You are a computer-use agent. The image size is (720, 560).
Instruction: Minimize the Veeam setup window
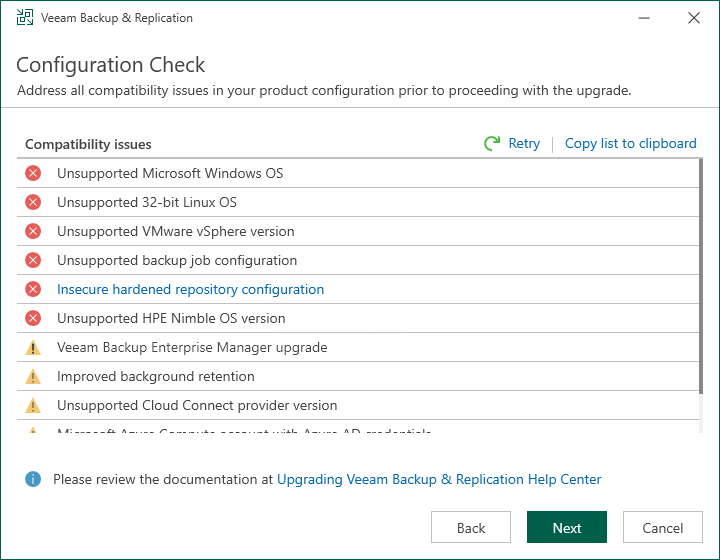point(644,18)
